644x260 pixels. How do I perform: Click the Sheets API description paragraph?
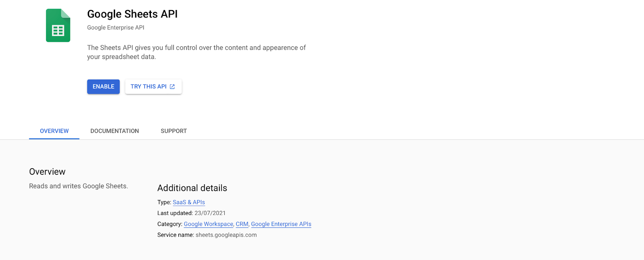pyautogui.click(x=196, y=52)
